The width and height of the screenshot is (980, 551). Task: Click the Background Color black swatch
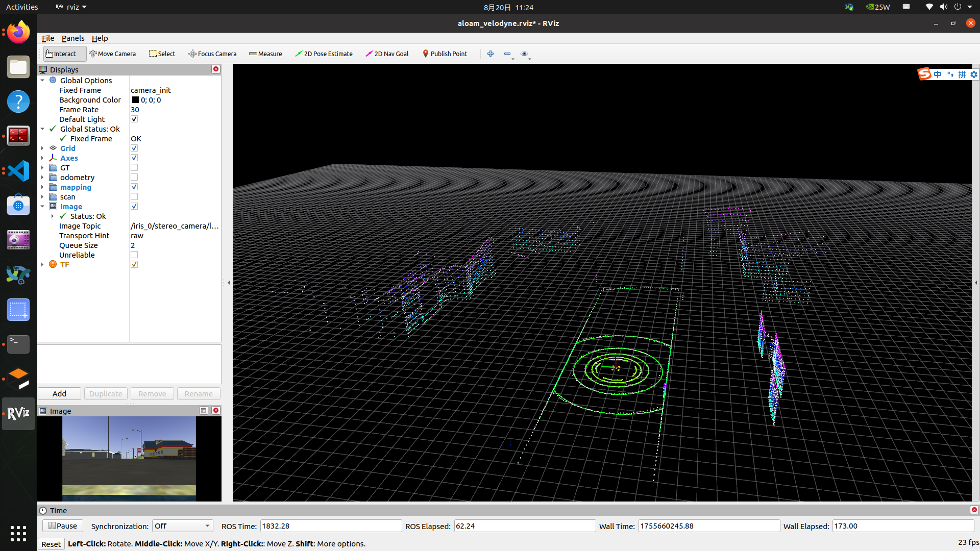click(135, 100)
